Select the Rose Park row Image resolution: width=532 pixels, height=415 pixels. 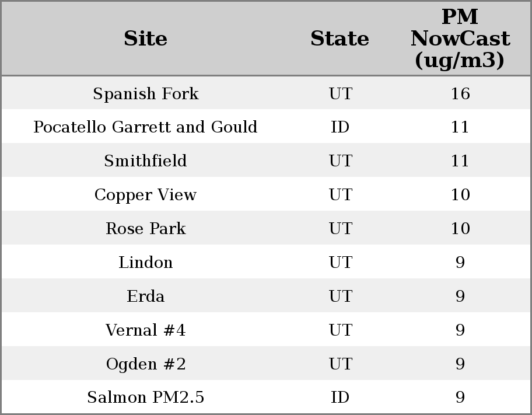[x=145, y=229]
